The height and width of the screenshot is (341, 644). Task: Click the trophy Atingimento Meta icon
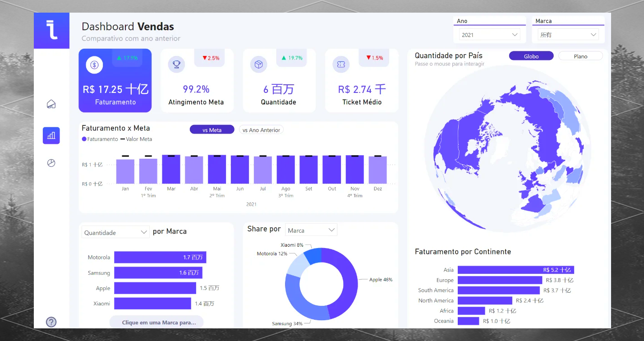coord(176,65)
